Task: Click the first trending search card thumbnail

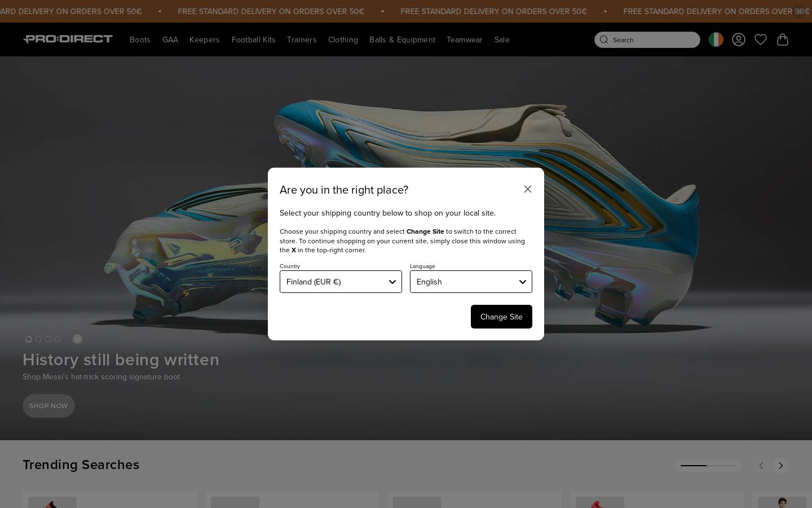Action: (x=52, y=502)
